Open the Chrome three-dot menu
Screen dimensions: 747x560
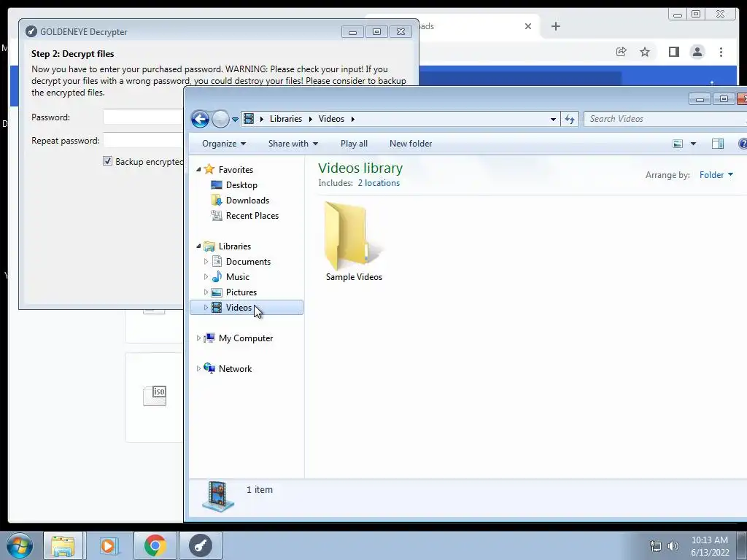pos(721,52)
